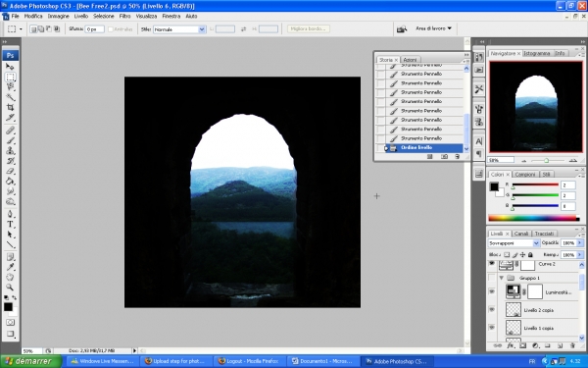Toggle lock all padlock icon
This screenshot has width=588, height=368.
tap(530, 254)
